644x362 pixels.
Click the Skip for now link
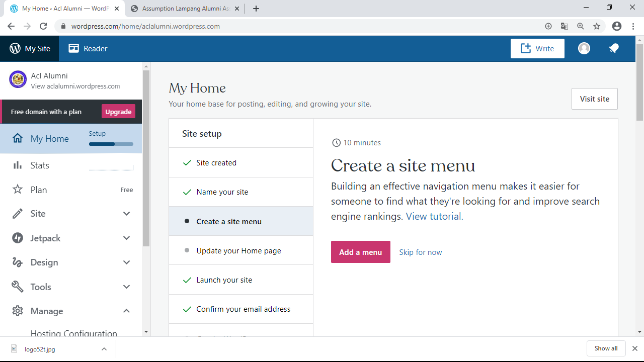click(420, 252)
